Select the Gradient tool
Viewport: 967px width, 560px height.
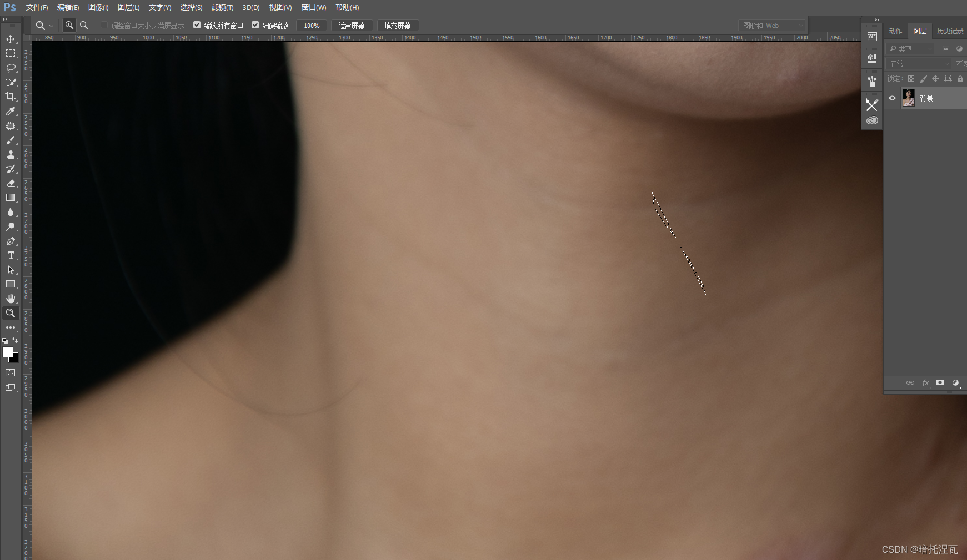(x=11, y=198)
